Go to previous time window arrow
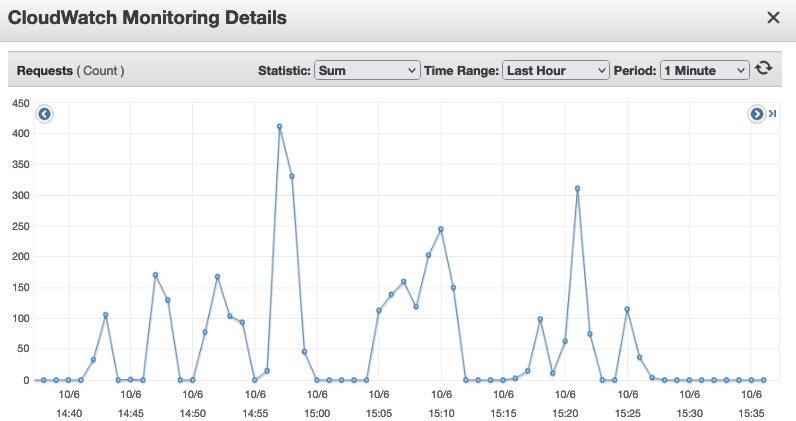The height and width of the screenshot is (421, 796). click(44, 114)
